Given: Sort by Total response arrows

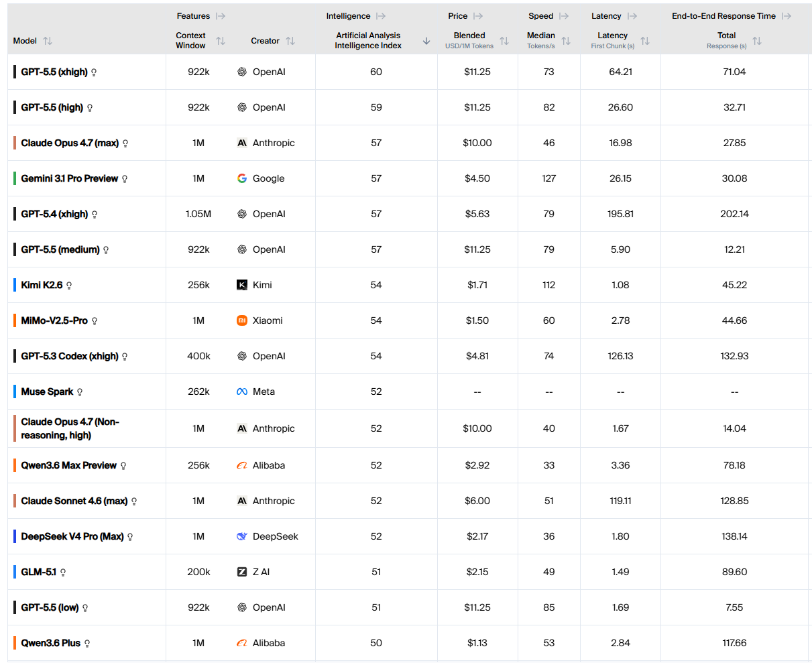Looking at the screenshot, I should 757,41.
